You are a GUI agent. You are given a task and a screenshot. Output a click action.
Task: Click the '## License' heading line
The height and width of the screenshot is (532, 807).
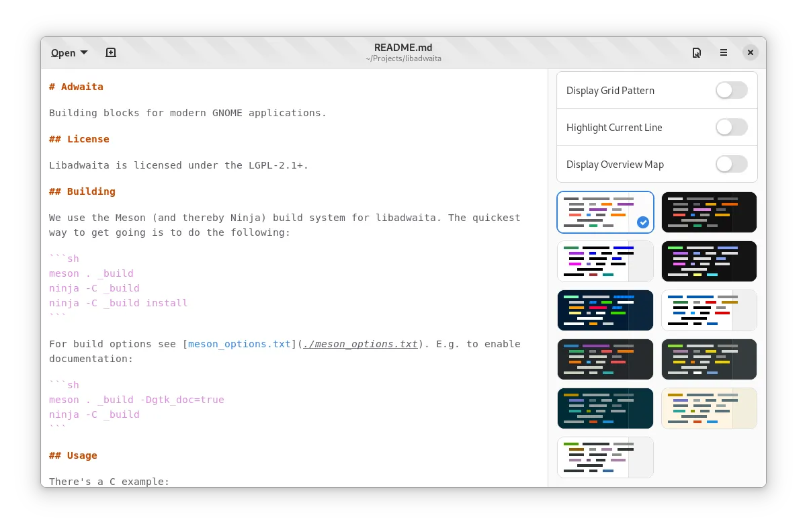click(x=79, y=139)
